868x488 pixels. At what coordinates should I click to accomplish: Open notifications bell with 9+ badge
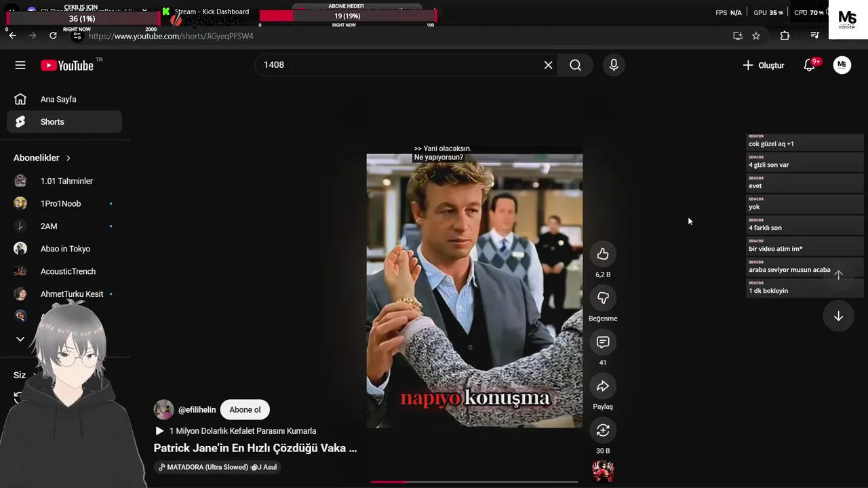810,65
